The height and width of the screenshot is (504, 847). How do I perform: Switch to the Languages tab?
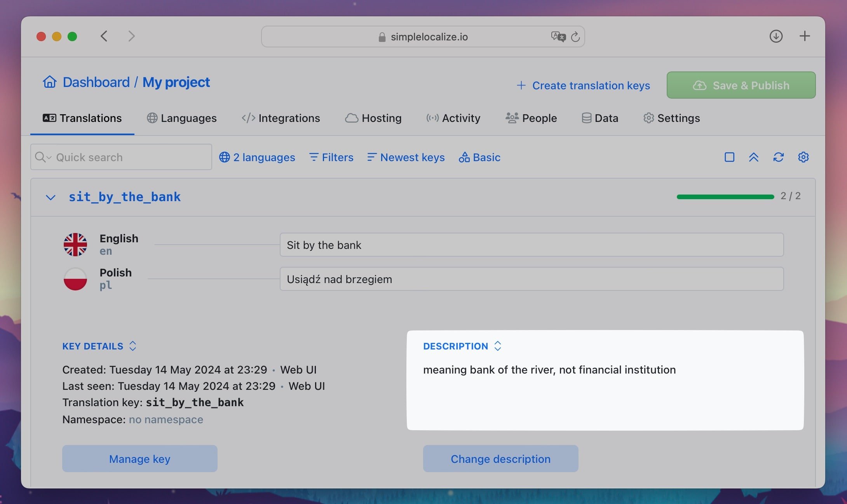point(181,118)
